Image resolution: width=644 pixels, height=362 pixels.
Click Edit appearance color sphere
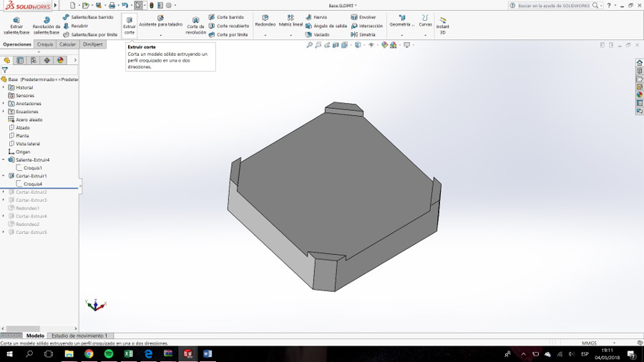tap(384, 45)
